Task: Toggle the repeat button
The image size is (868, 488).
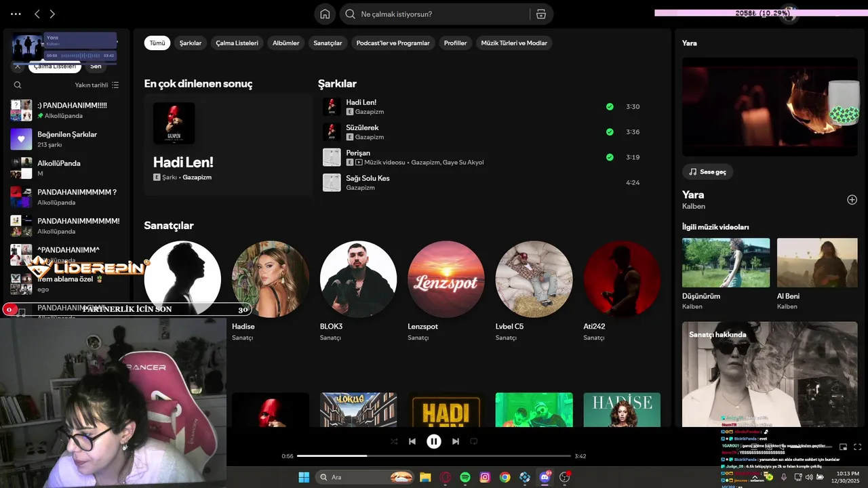Action: click(474, 441)
